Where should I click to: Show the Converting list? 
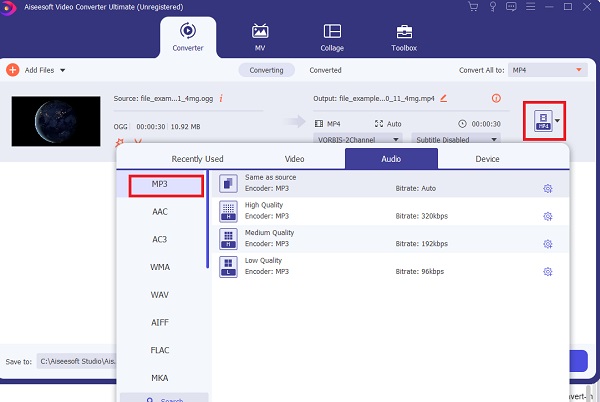click(x=267, y=70)
